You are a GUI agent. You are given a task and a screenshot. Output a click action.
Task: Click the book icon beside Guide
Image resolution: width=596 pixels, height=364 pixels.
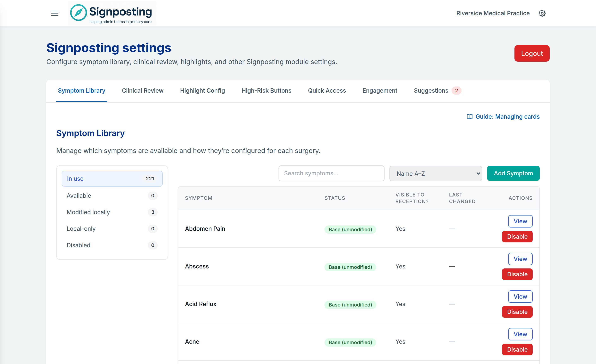tap(470, 117)
